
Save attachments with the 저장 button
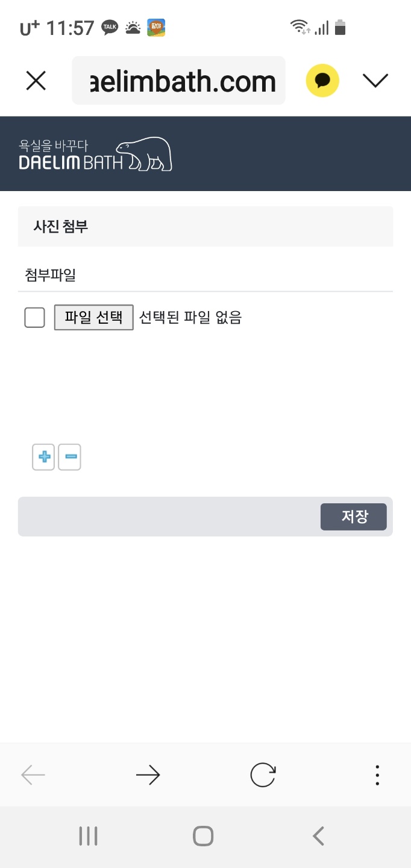click(353, 517)
